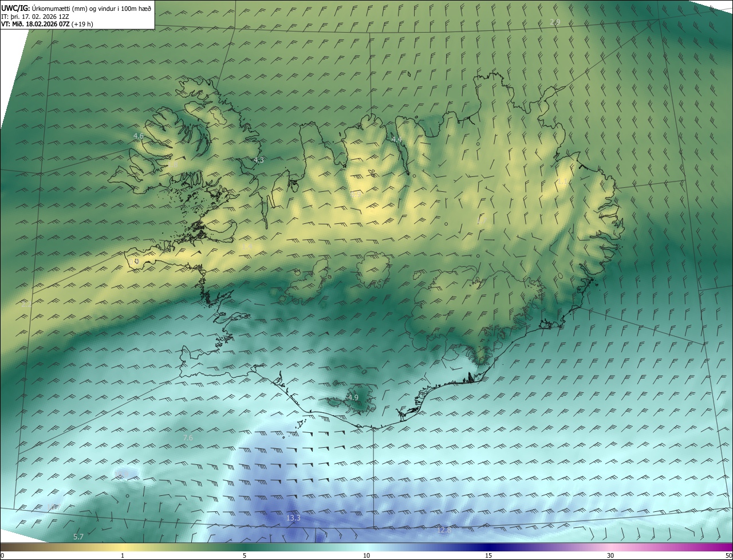This screenshot has height=560, width=733.
Task: Click the color scale tick labeled 1
Action: [x=123, y=555]
